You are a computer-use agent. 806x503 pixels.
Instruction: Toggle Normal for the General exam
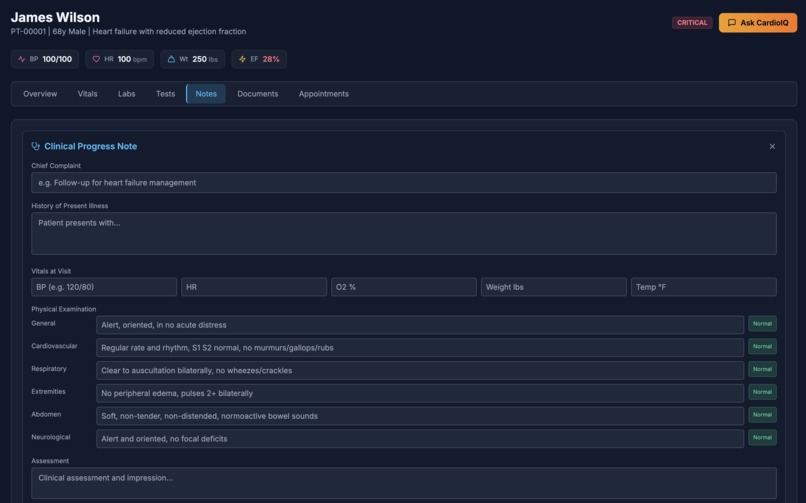762,324
